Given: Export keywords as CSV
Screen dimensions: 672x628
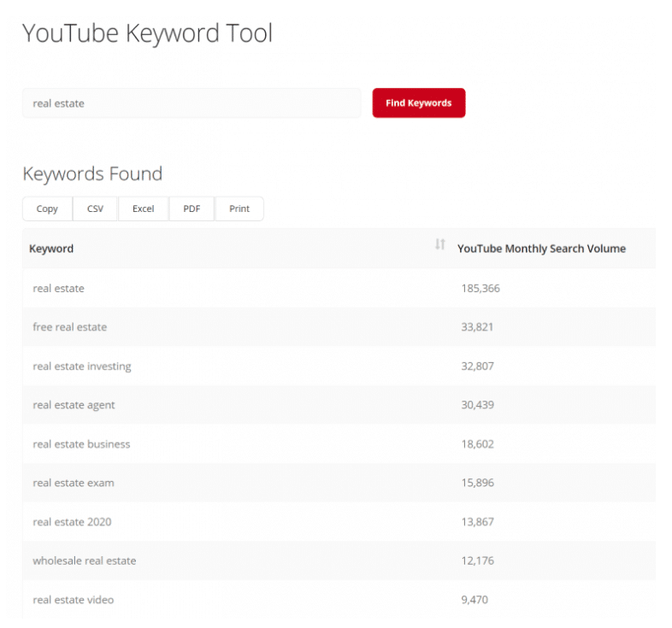Looking at the screenshot, I should pyautogui.click(x=95, y=208).
